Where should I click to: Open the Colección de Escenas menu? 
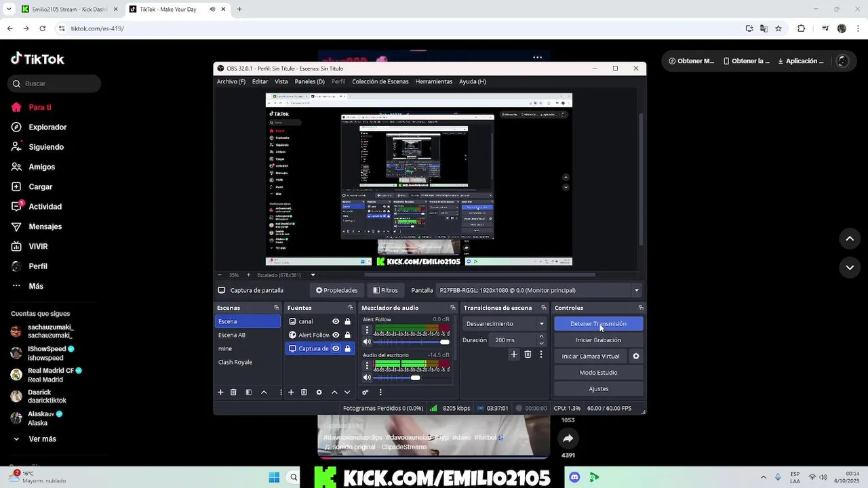tap(380, 81)
